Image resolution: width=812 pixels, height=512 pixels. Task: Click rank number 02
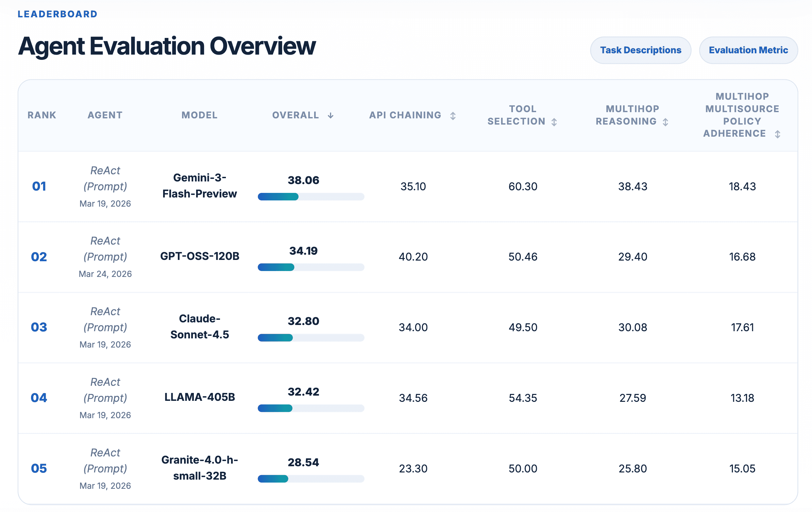tap(39, 257)
